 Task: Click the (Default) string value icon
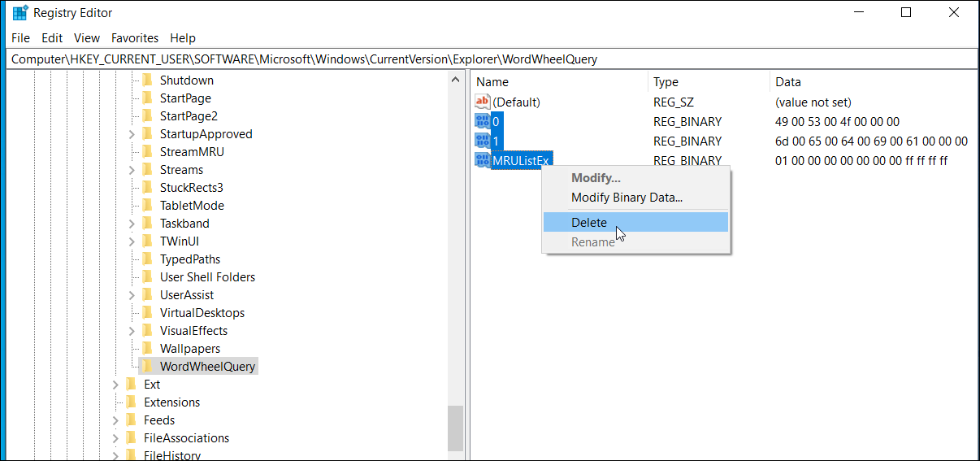point(483,102)
